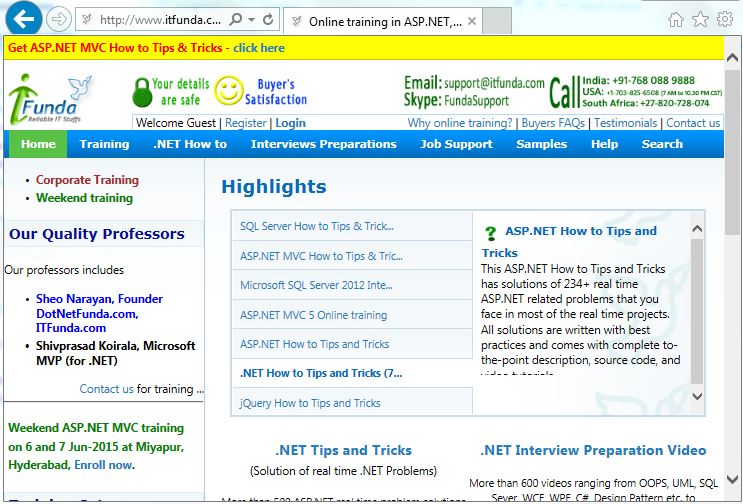The height and width of the screenshot is (504, 743).
Task: Click the browser back arrow button
Action: (x=24, y=19)
